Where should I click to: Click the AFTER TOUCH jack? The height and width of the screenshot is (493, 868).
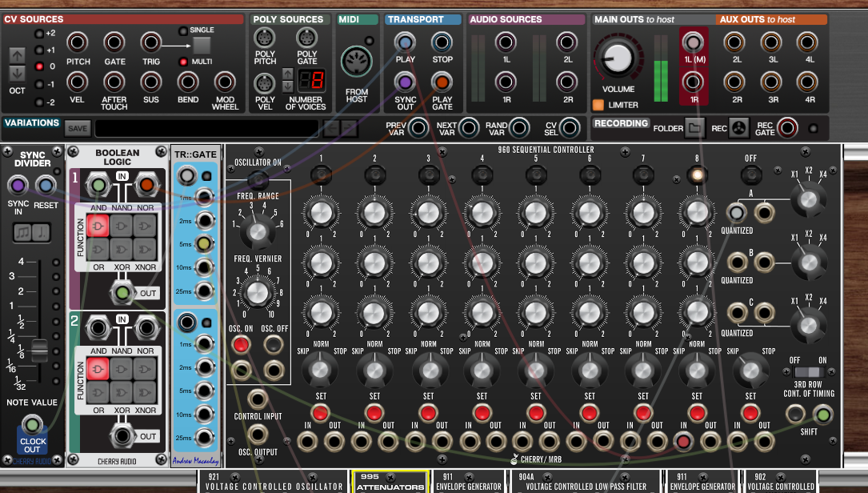point(114,82)
